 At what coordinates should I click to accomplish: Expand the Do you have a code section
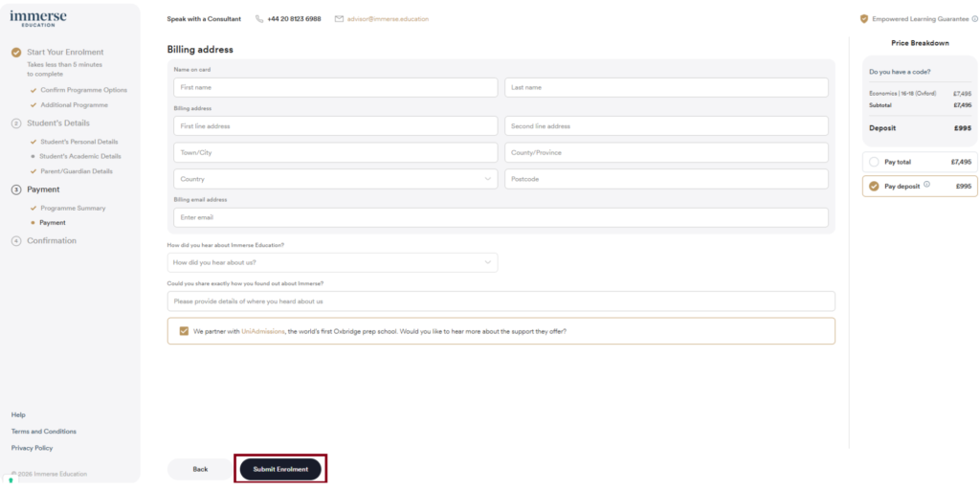[x=900, y=72]
